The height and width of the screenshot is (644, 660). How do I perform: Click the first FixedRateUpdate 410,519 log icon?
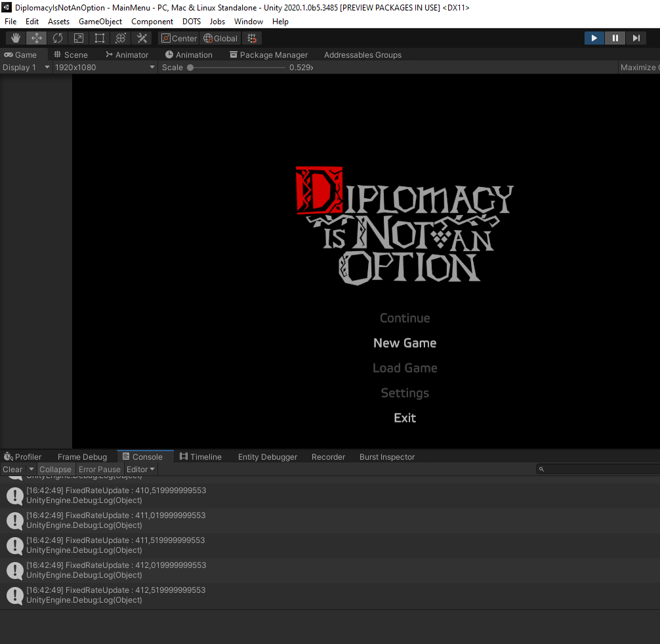click(x=15, y=496)
